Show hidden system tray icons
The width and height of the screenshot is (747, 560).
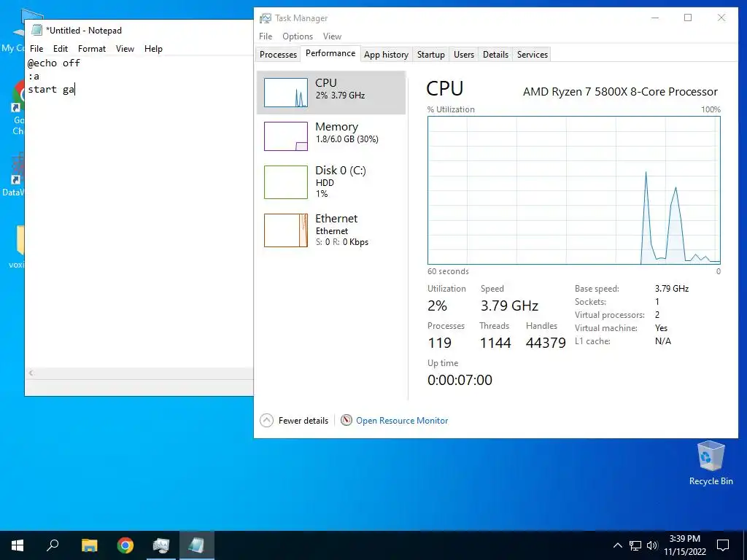pos(617,545)
